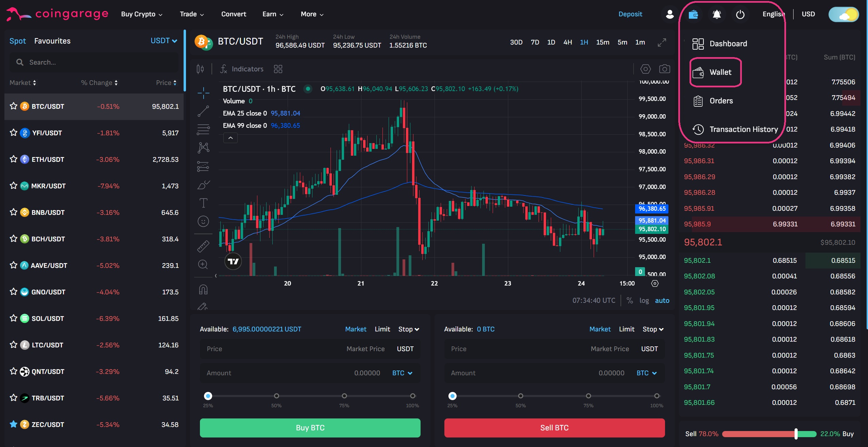Set sell amount slider to 75%
This screenshot has height=447, width=868.
[588, 396]
